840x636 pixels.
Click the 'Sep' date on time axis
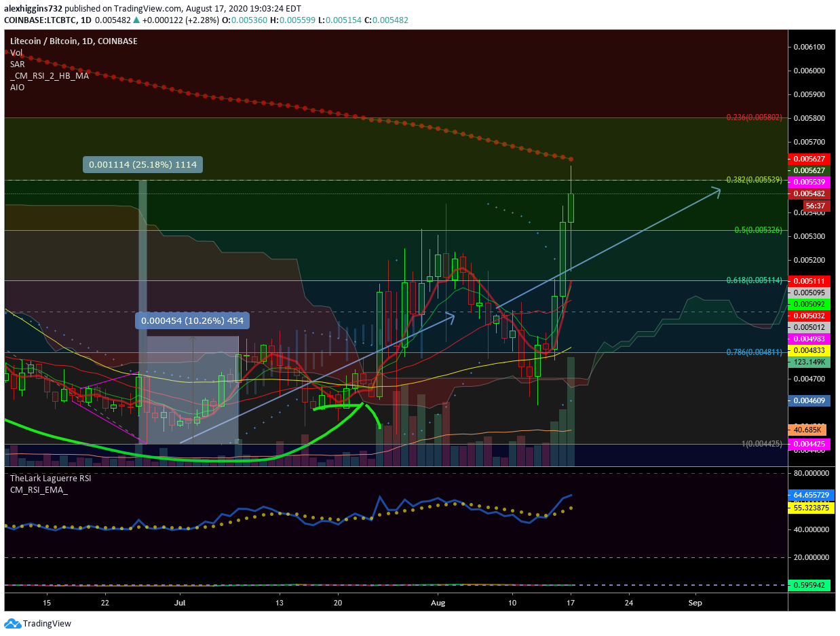point(695,603)
